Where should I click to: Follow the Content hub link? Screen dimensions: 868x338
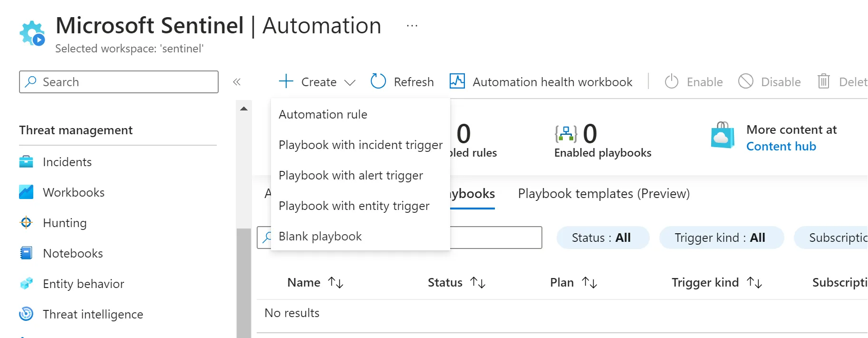[x=781, y=146]
